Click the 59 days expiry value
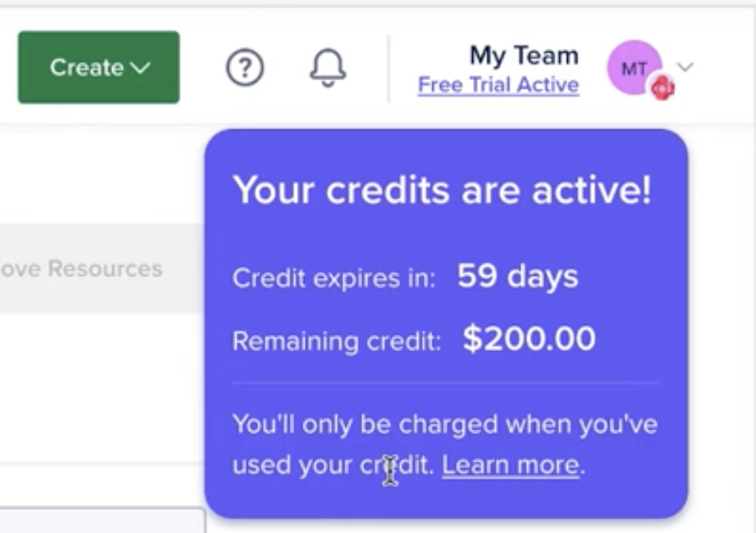 [x=518, y=277]
